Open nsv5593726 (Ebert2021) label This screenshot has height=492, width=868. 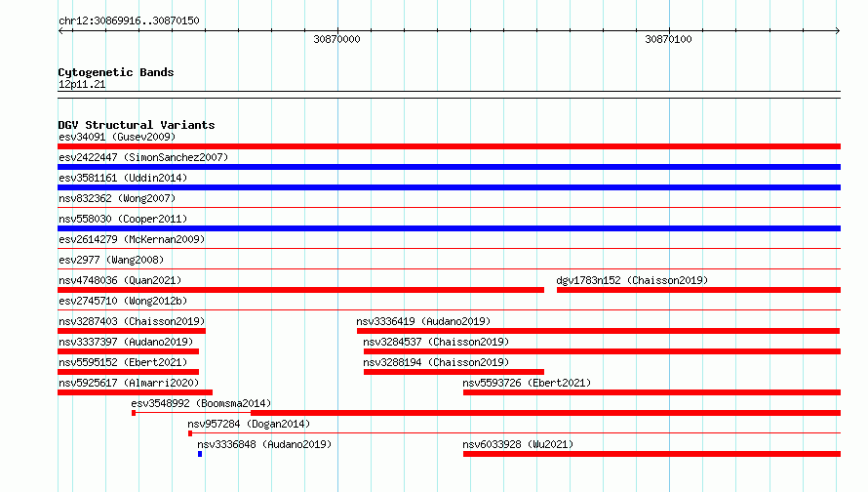[x=527, y=383]
